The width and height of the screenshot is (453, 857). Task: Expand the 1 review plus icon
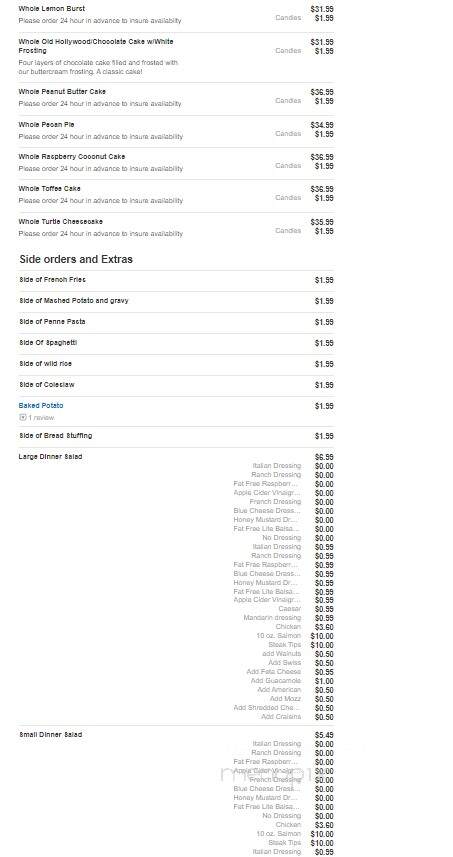pos(22,418)
